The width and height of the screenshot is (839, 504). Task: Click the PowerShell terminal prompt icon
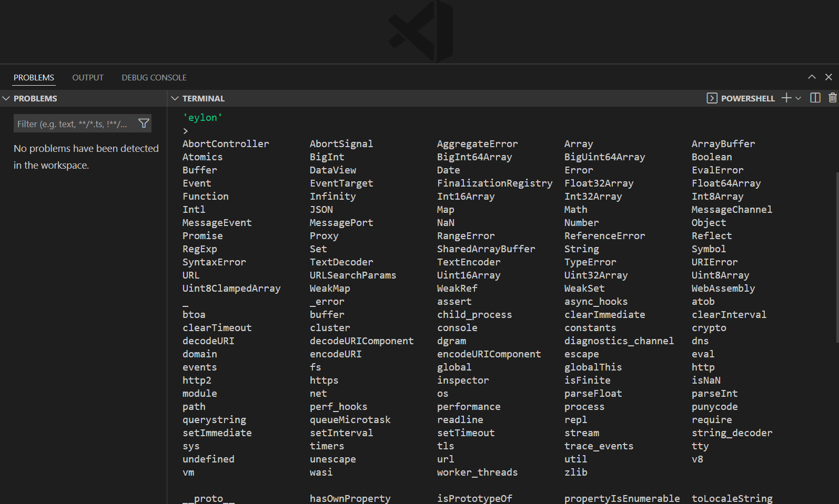[x=712, y=98]
